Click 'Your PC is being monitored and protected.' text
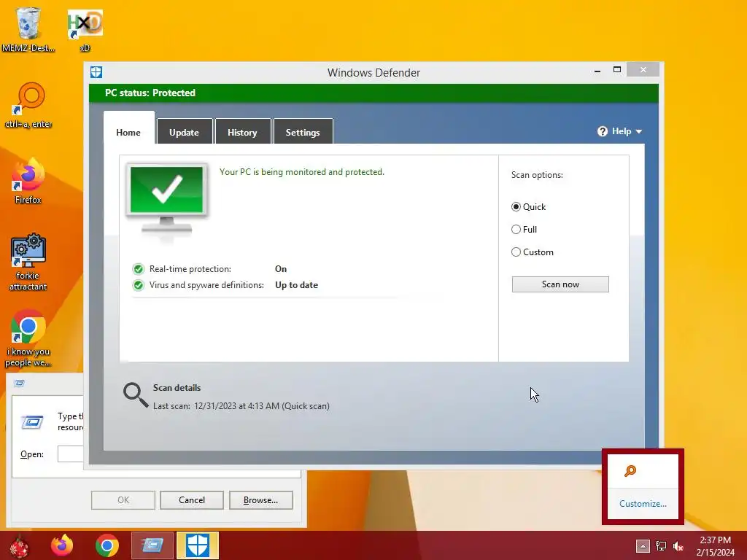 [302, 172]
